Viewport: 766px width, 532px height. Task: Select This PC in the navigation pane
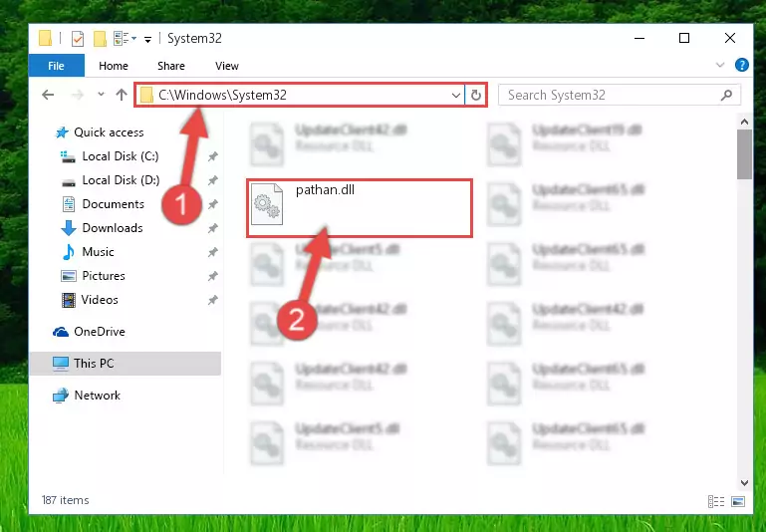point(125,364)
